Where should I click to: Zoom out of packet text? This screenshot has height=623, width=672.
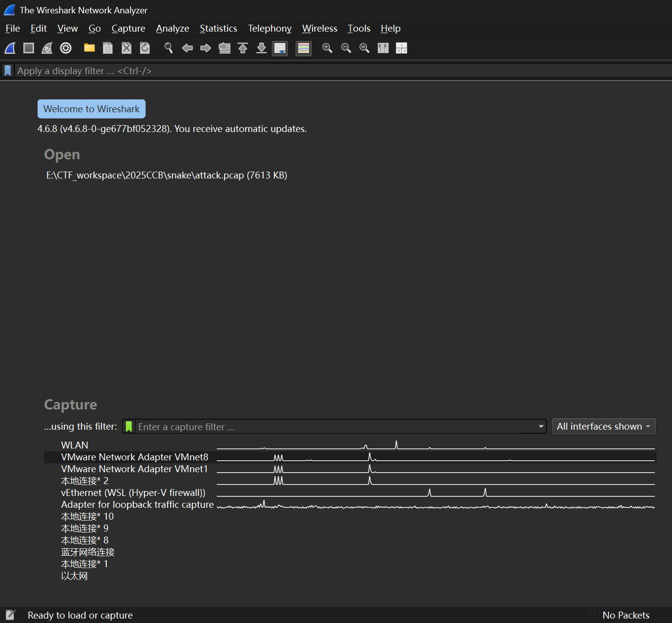(x=346, y=48)
